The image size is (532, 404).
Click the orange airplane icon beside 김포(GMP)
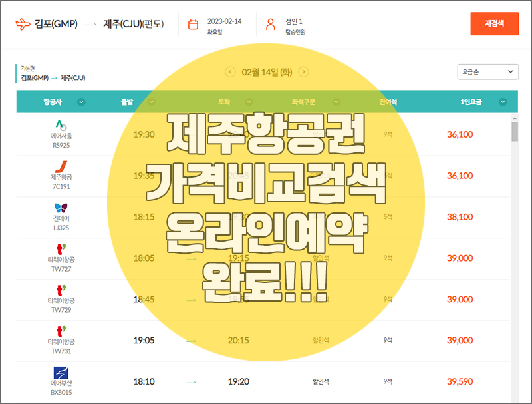click(x=23, y=24)
